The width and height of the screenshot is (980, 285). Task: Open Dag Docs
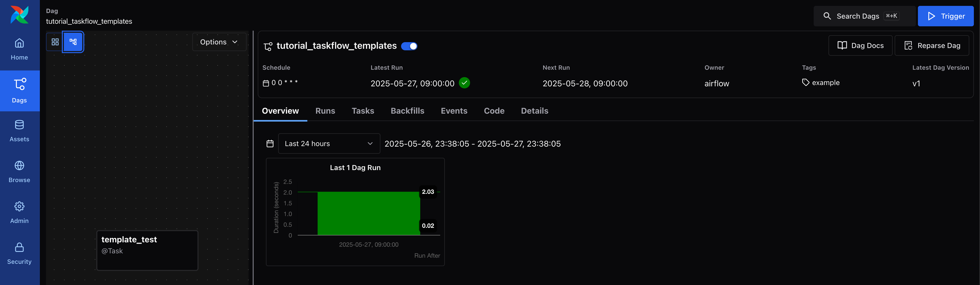pyautogui.click(x=860, y=46)
